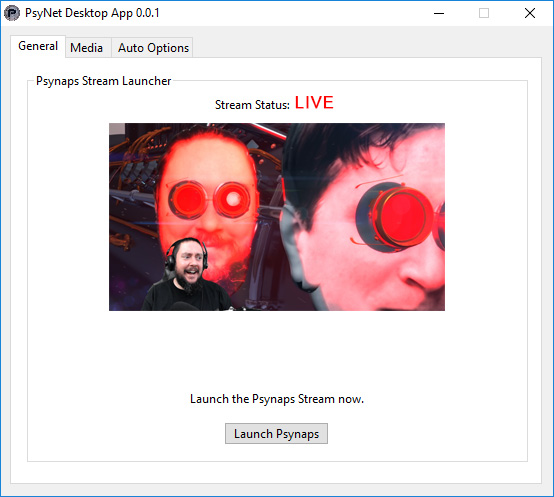Screen dimensions: 554x497
Task: Click the PsyNet logo icon in title bar
Action: tap(12, 13)
